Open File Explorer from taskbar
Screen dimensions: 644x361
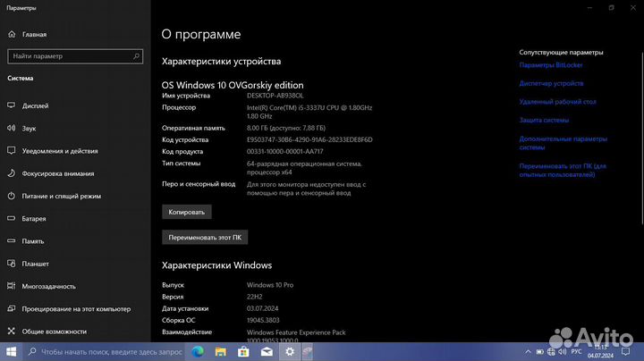221,351
